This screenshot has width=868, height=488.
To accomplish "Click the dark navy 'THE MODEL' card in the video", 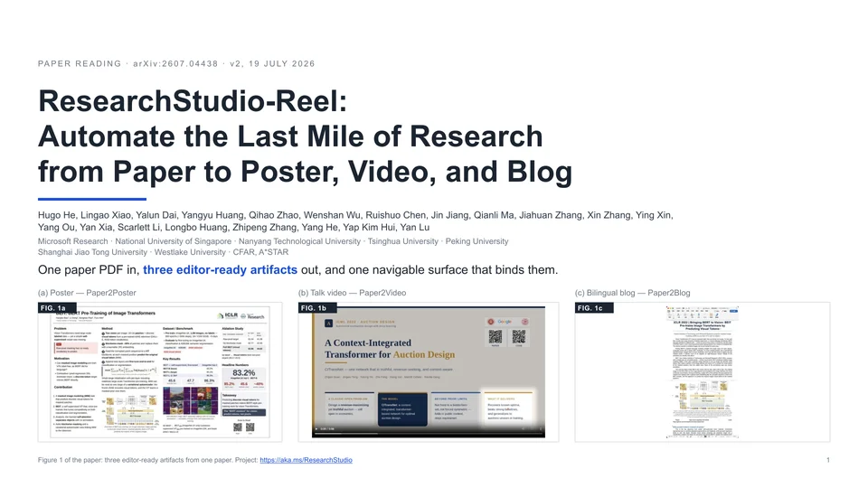I will pos(402,409).
